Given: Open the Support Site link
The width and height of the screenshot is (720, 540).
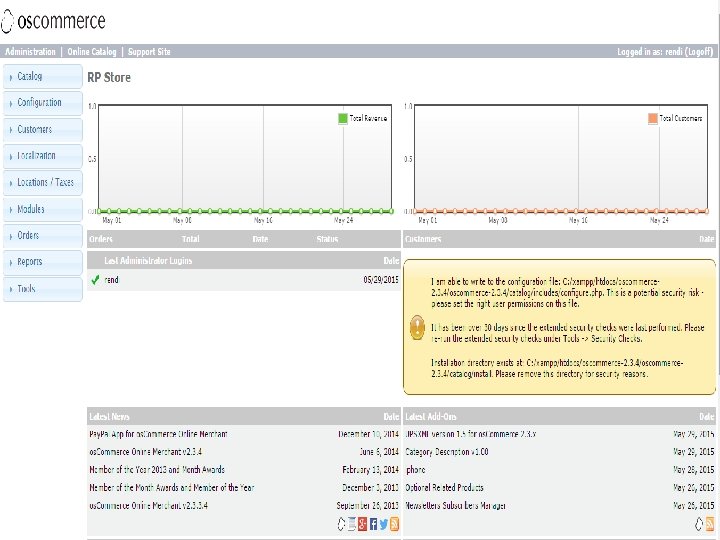Looking at the screenshot, I should pos(149,51).
